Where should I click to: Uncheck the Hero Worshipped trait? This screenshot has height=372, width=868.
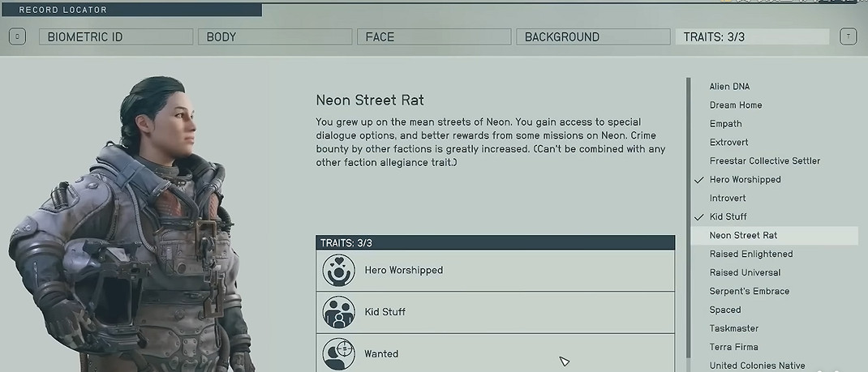[745, 180]
